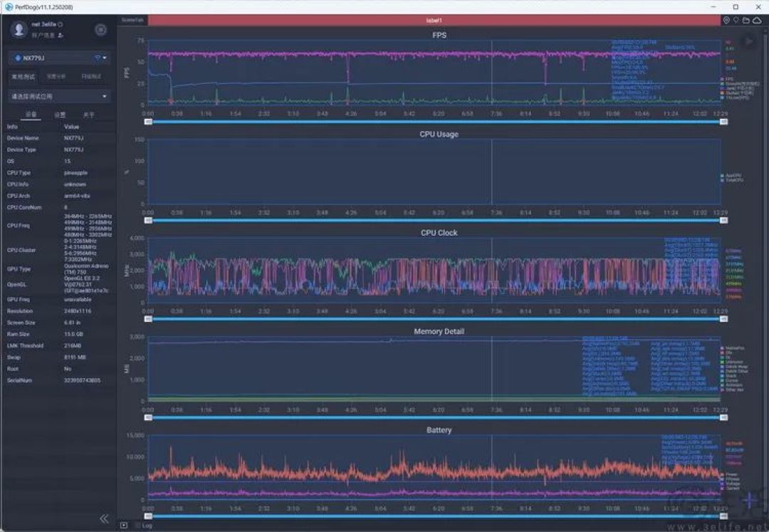
Task: Click the WiFi connection mode icon on device selector
Action: [98, 58]
